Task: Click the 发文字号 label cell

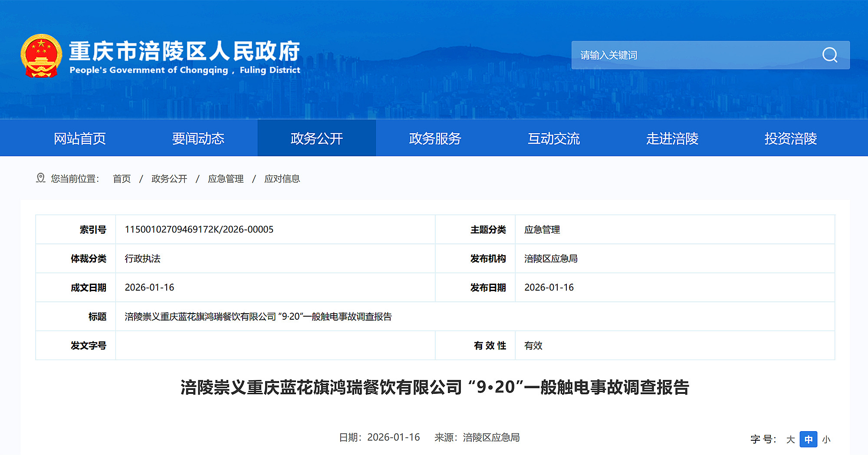Action: [x=76, y=346]
